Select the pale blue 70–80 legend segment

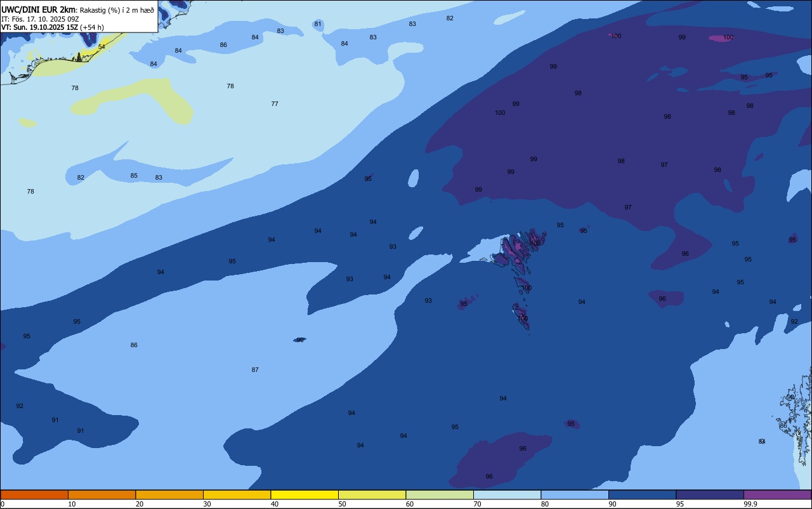click(507, 494)
